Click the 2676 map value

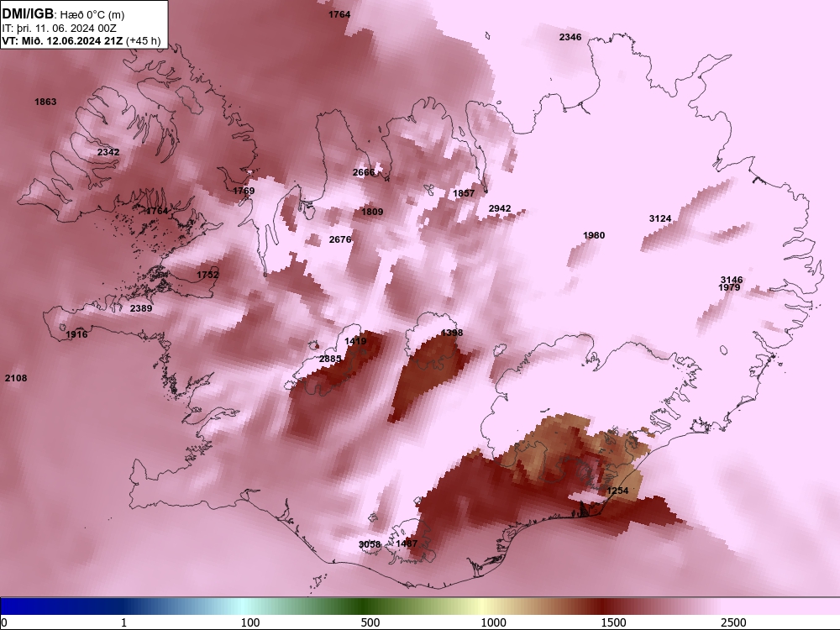(340, 239)
